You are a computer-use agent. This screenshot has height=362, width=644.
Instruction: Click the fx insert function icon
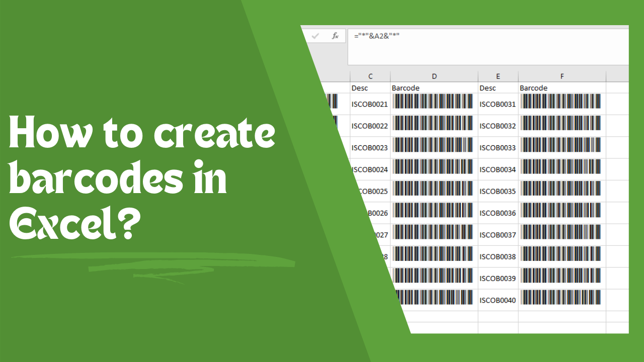coord(335,36)
